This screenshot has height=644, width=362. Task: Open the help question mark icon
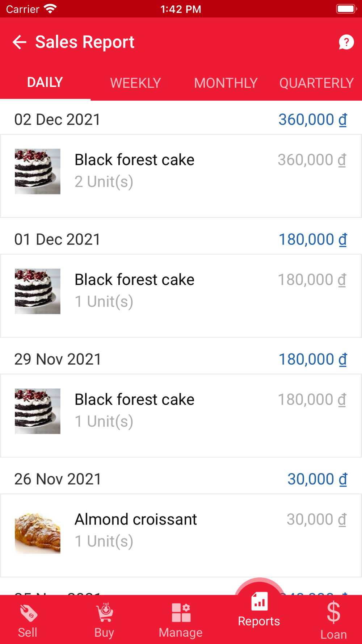pos(346,42)
